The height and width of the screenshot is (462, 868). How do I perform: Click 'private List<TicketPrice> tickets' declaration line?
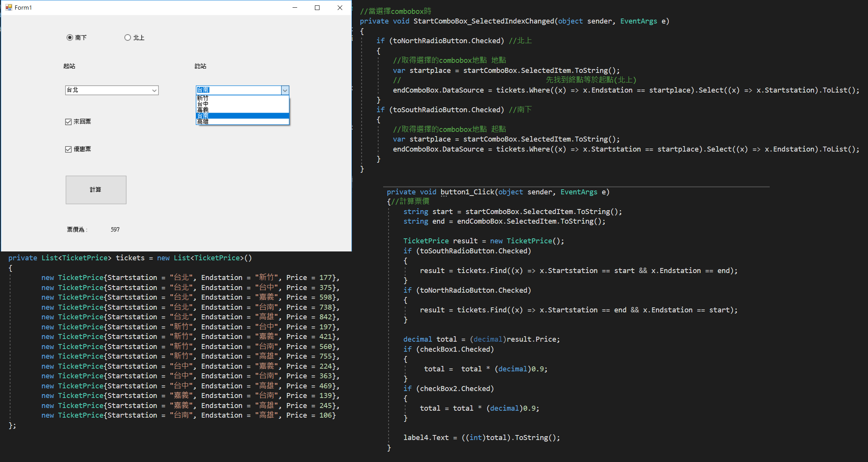[130, 258]
